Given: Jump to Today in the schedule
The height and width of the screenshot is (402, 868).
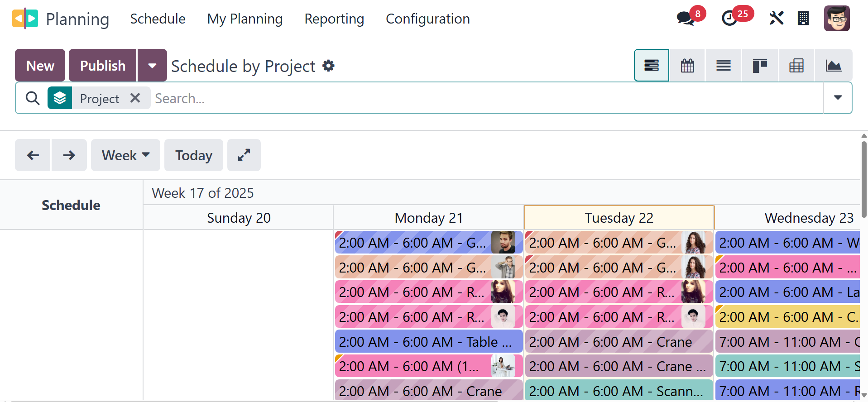Looking at the screenshot, I should [194, 155].
